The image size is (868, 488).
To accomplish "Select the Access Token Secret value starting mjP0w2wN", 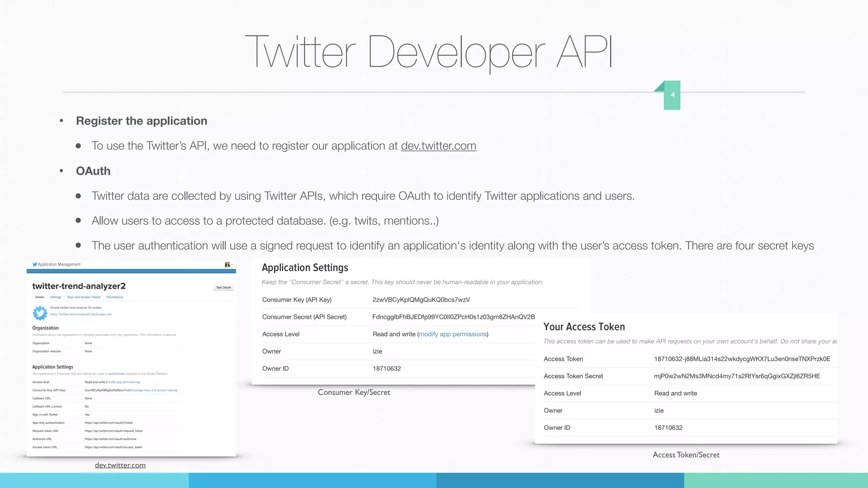I will tap(737, 376).
